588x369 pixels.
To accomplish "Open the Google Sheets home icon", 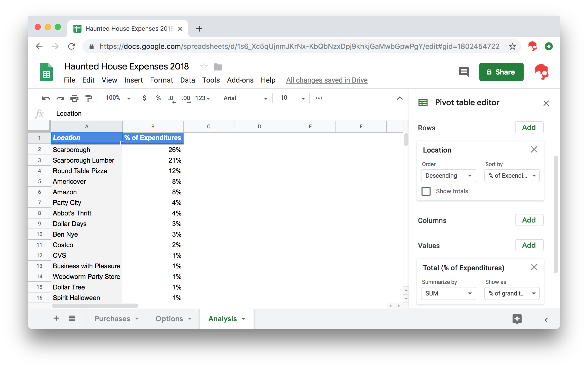I will (x=46, y=72).
